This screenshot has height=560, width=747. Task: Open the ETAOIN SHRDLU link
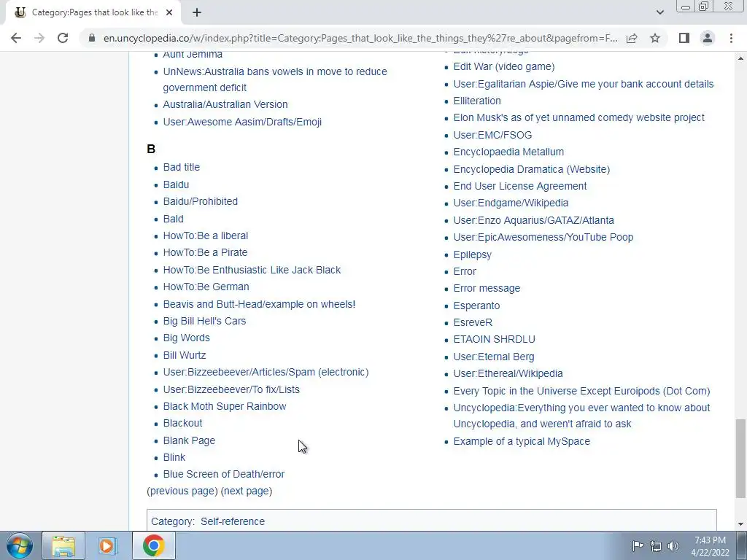coord(494,340)
